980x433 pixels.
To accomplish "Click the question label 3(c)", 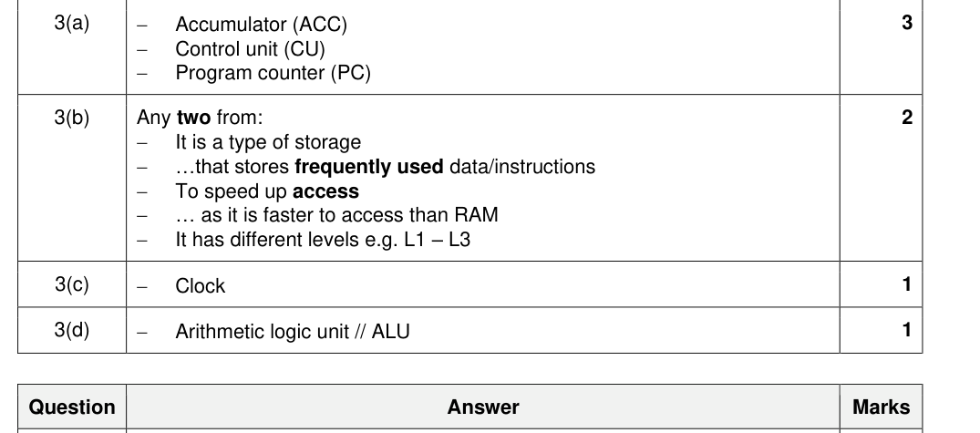I will point(72,284).
